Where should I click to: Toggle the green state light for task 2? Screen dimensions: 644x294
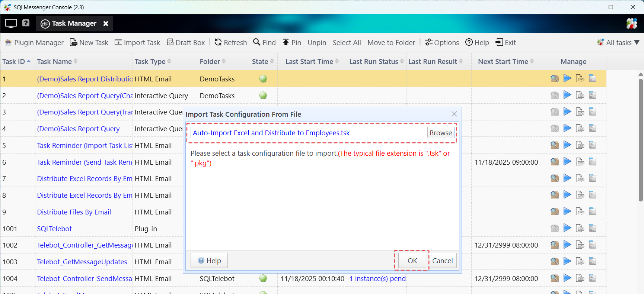(x=263, y=96)
